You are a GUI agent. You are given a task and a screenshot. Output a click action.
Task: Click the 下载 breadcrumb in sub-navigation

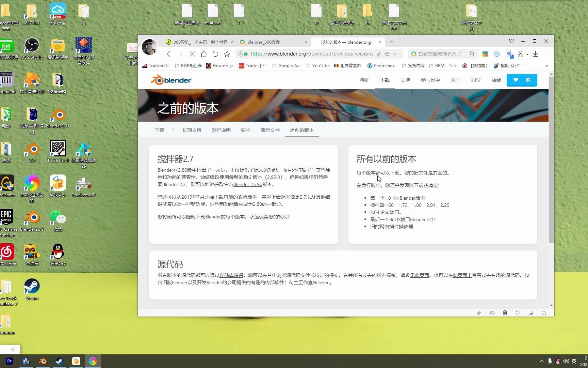[160, 130]
